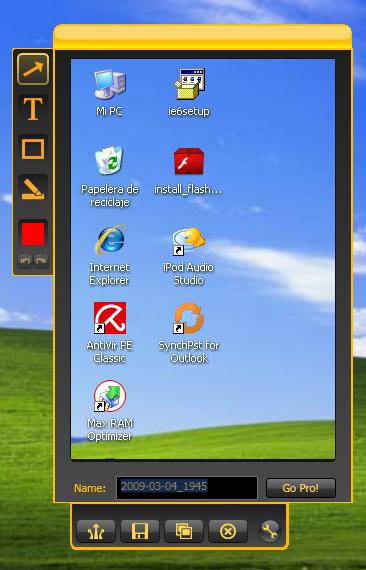Click the Mi PC desktop icon
This screenshot has height=570, width=366.
pyautogui.click(x=110, y=93)
